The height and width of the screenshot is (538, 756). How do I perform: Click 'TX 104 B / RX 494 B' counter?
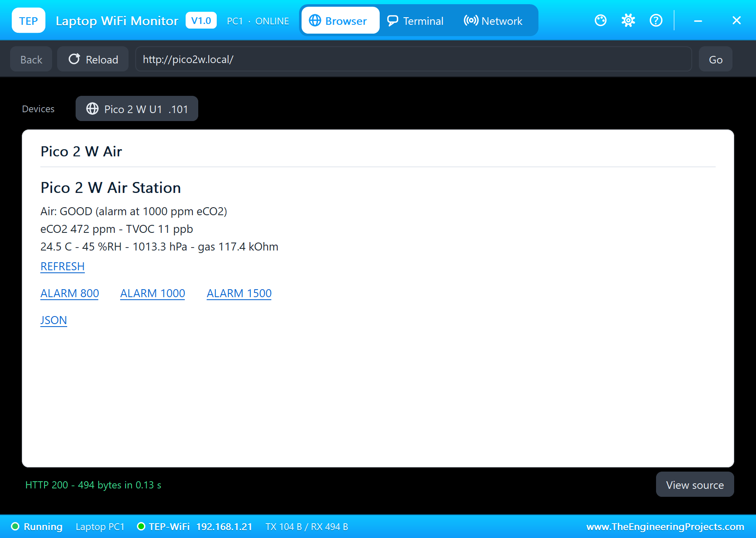click(x=307, y=527)
